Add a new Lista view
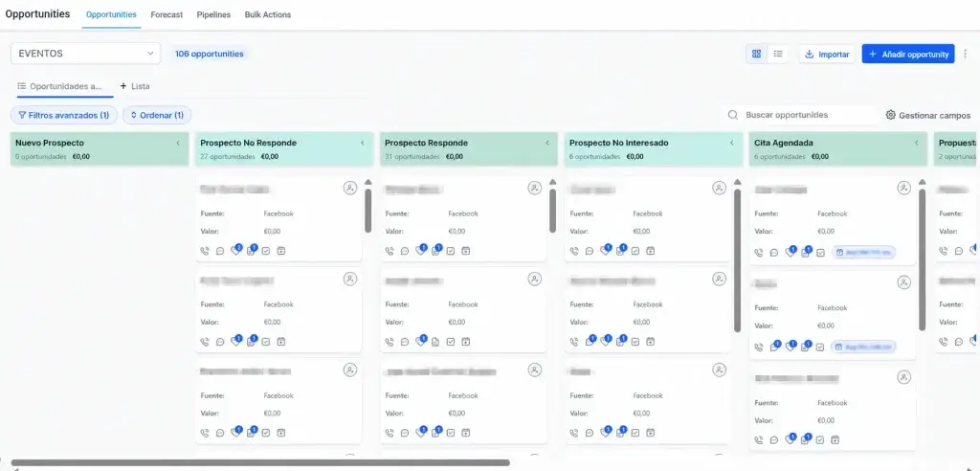This screenshot has height=471, width=980. pyautogui.click(x=134, y=86)
